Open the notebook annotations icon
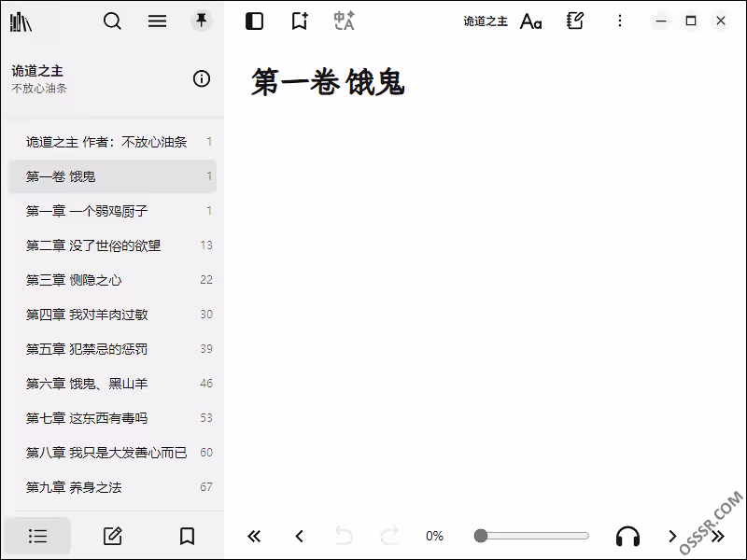 (x=575, y=21)
